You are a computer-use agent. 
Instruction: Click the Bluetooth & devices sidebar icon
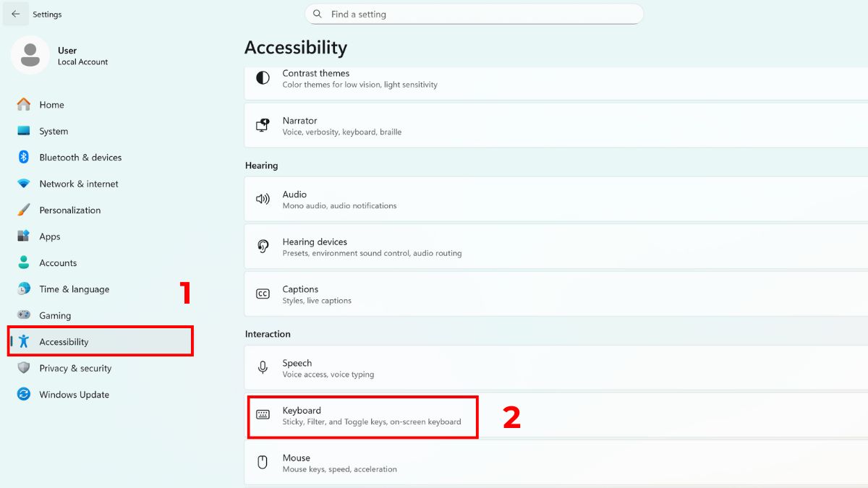[22, 157]
